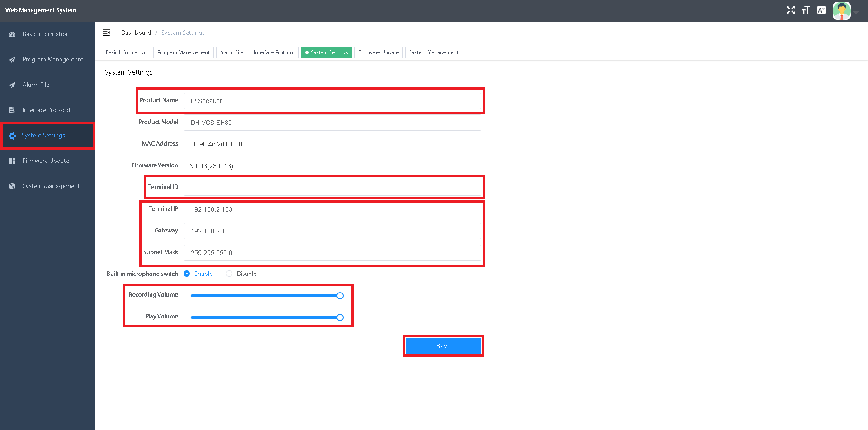868x430 pixels.
Task: Click the language translation icon
Action: tap(821, 10)
